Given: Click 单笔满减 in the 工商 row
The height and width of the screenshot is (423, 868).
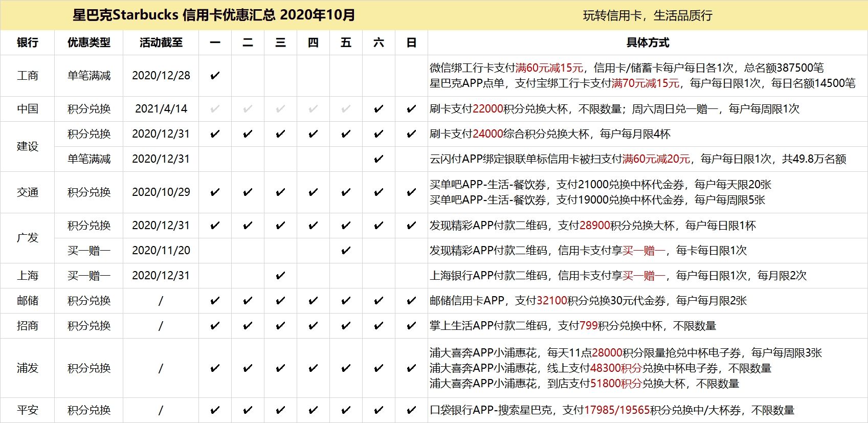Looking at the screenshot, I should click(x=89, y=76).
